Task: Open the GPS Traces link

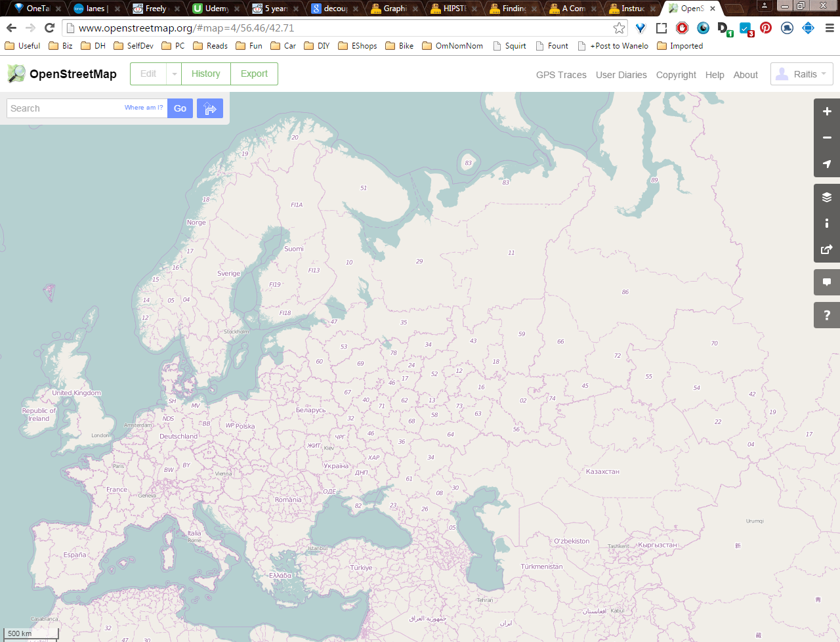Action: 561,75
